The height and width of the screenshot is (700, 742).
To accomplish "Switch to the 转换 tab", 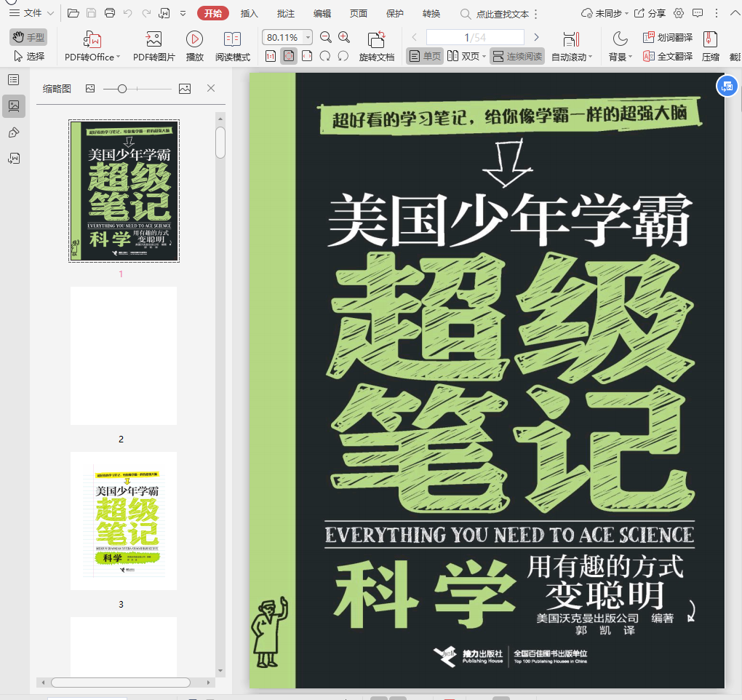I will tap(431, 13).
